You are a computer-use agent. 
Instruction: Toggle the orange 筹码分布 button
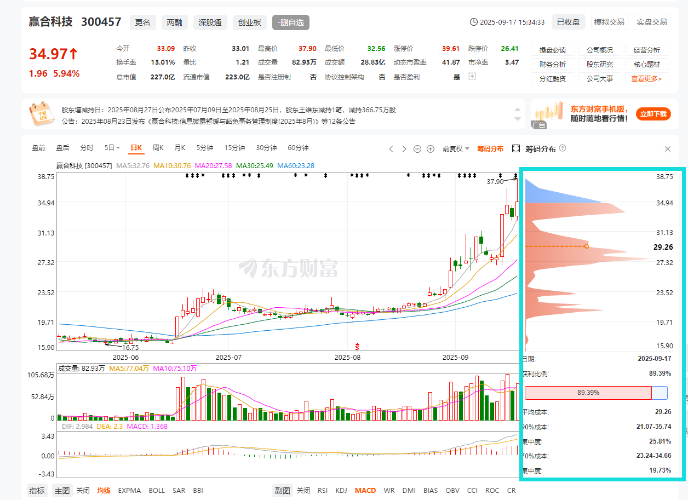tap(491, 149)
